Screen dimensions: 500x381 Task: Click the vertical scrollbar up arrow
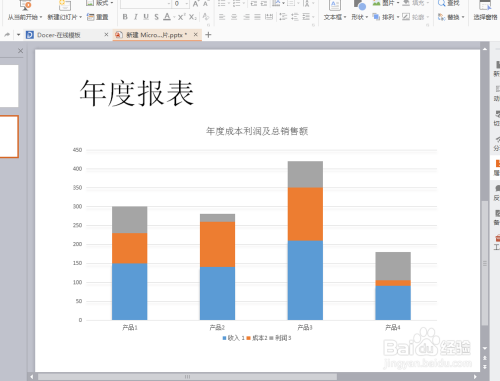click(485, 49)
